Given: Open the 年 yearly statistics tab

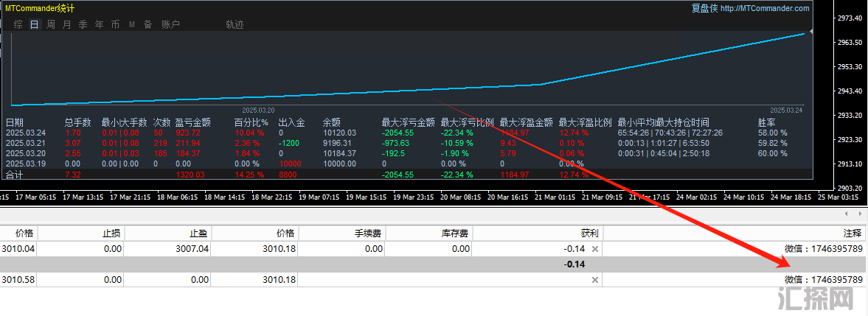Looking at the screenshot, I should [x=100, y=24].
